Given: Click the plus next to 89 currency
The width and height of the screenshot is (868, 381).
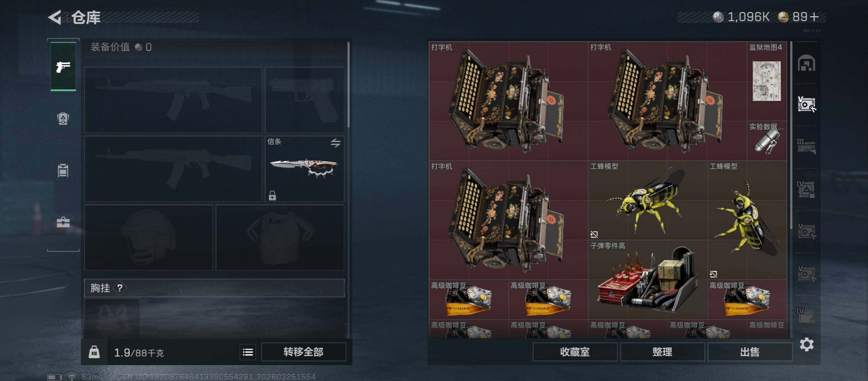Looking at the screenshot, I should tap(814, 17).
